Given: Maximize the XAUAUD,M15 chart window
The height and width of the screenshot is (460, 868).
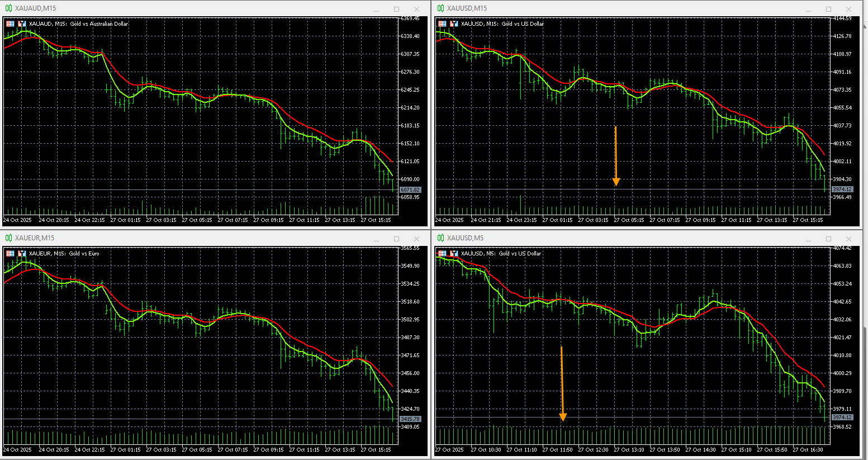Looking at the screenshot, I should [x=396, y=9].
